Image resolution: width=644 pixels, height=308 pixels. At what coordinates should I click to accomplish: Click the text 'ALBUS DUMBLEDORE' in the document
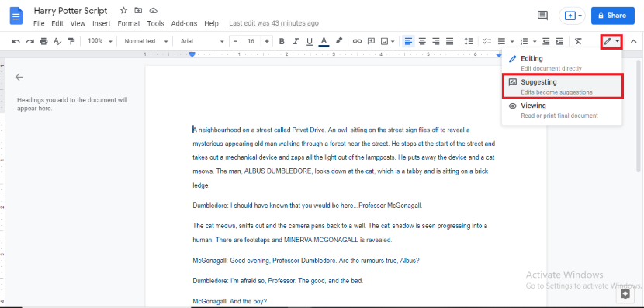279,171
